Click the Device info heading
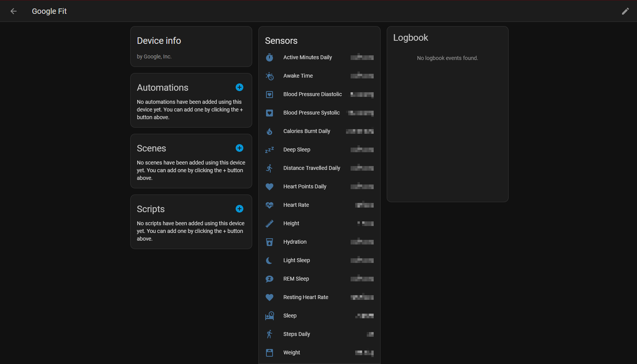This screenshot has height=364, width=637. tap(159, 41)
